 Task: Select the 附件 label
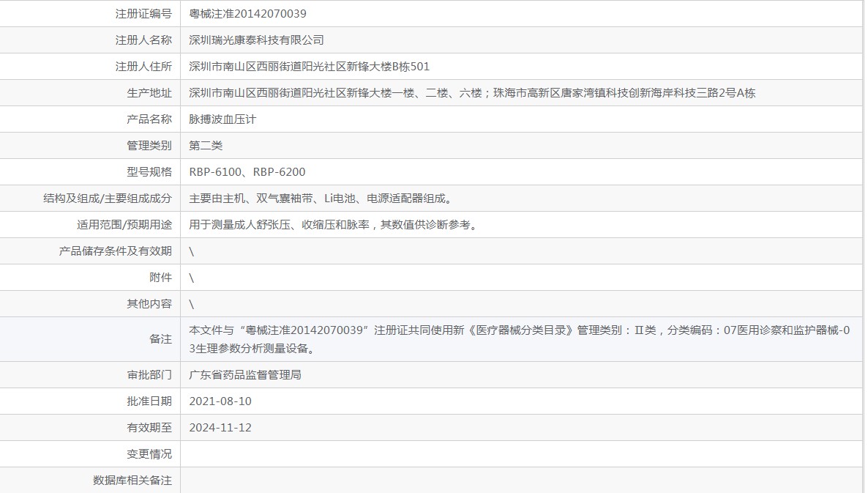pos(160,278)
